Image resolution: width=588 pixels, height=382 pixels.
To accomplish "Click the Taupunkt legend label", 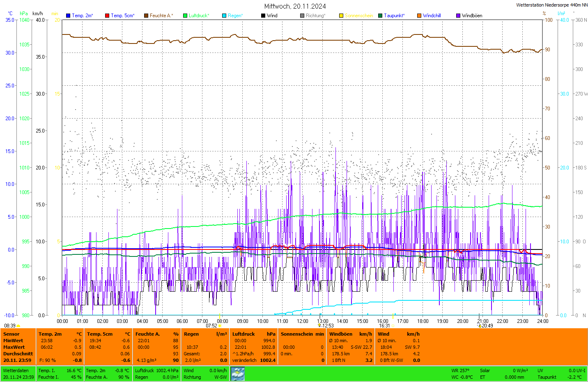I will pyautogui.click(x=394, y=16).
